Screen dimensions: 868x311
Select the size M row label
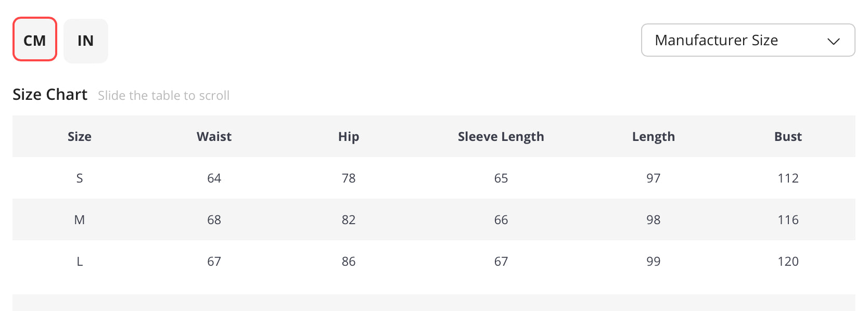point(80,219)
